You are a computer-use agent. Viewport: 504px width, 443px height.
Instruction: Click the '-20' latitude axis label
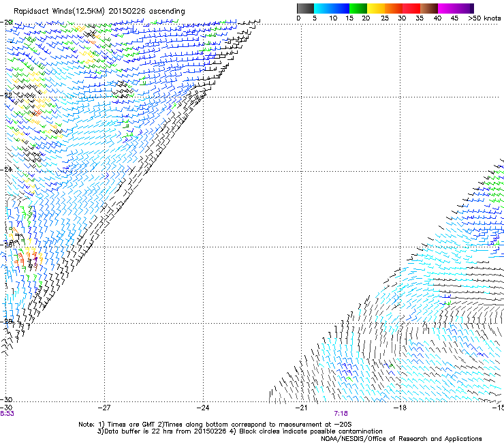pyautogui.click(x=6, y=22)
